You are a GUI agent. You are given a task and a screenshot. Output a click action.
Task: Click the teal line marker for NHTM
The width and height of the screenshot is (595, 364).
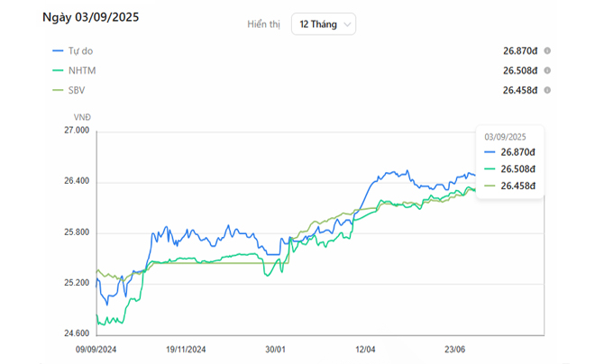(59, 70)
